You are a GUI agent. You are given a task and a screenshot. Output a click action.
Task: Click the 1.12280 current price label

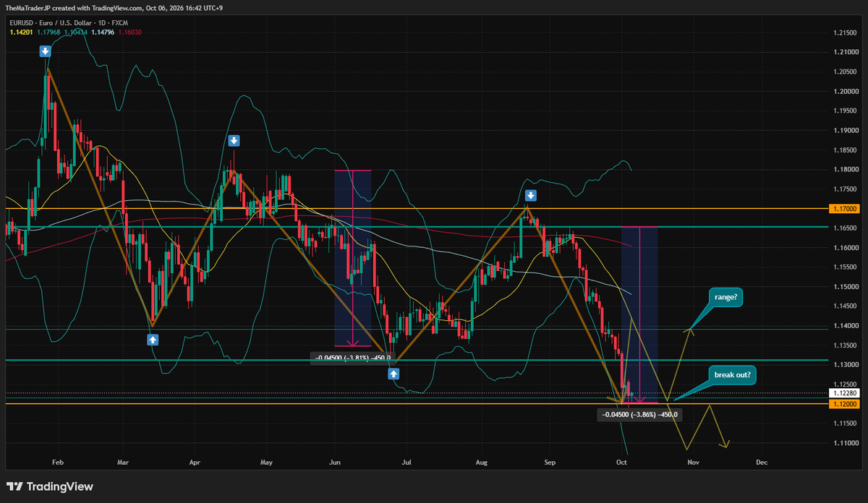843,393
